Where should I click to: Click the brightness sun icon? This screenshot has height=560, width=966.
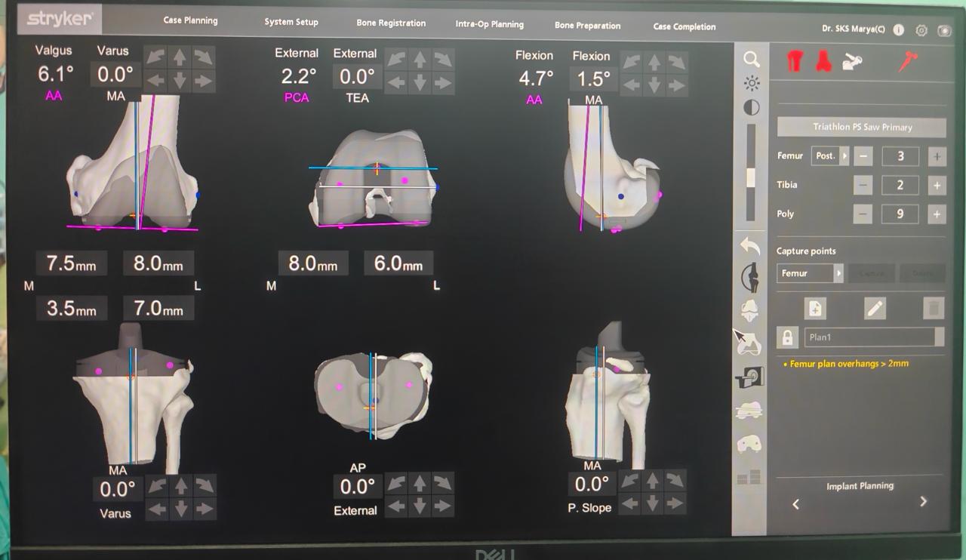click(752, 83)
